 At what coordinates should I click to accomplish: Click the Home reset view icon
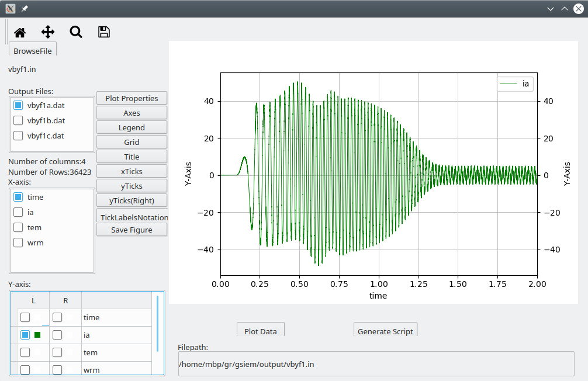coord(20,32)
